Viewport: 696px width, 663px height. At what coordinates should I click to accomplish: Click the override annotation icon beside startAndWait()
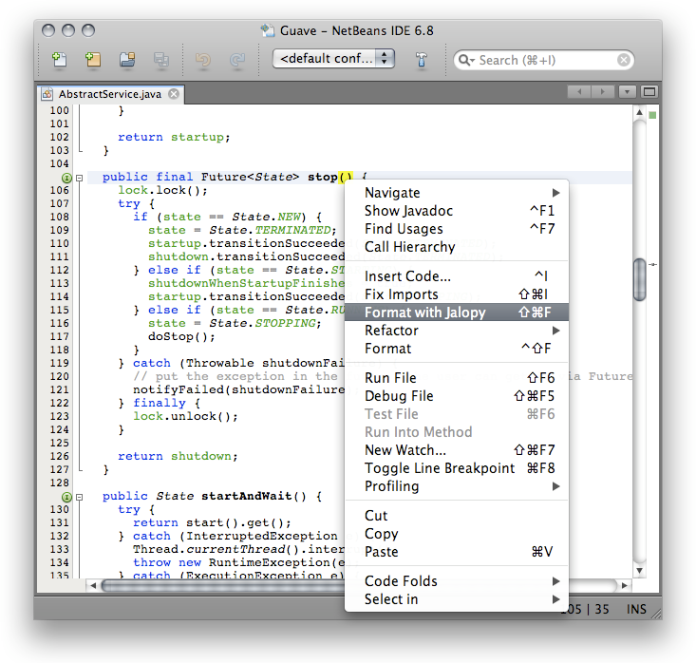point(67,497)
